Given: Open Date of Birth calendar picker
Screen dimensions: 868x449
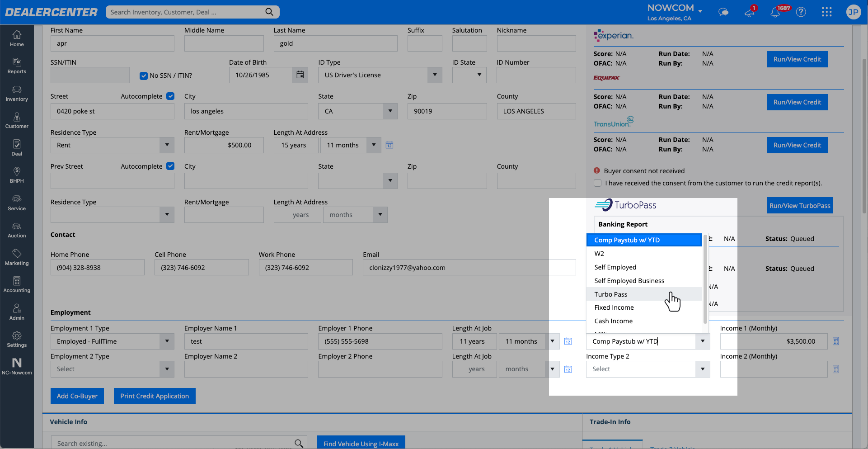Looking at the screenshot, I should click(300, 75).
